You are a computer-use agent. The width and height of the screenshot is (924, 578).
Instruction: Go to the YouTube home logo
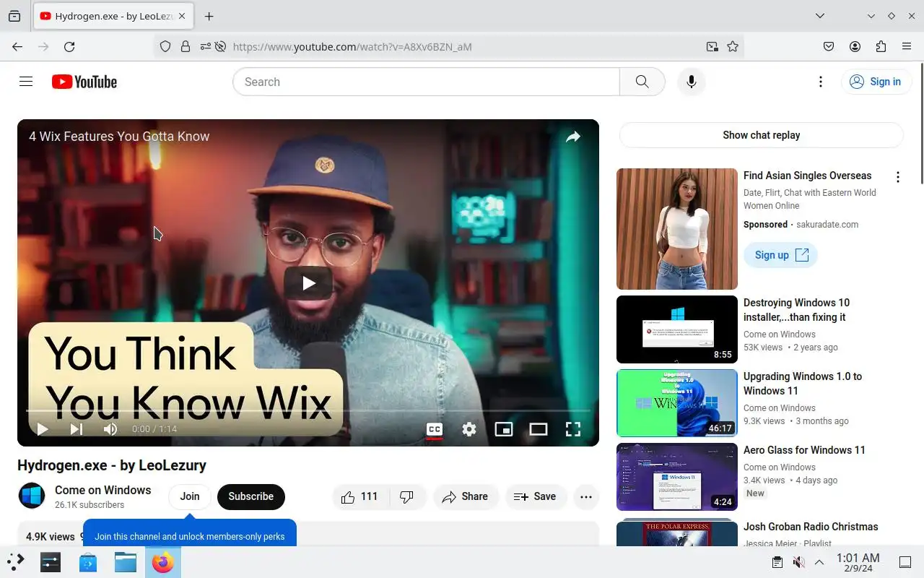84,82
